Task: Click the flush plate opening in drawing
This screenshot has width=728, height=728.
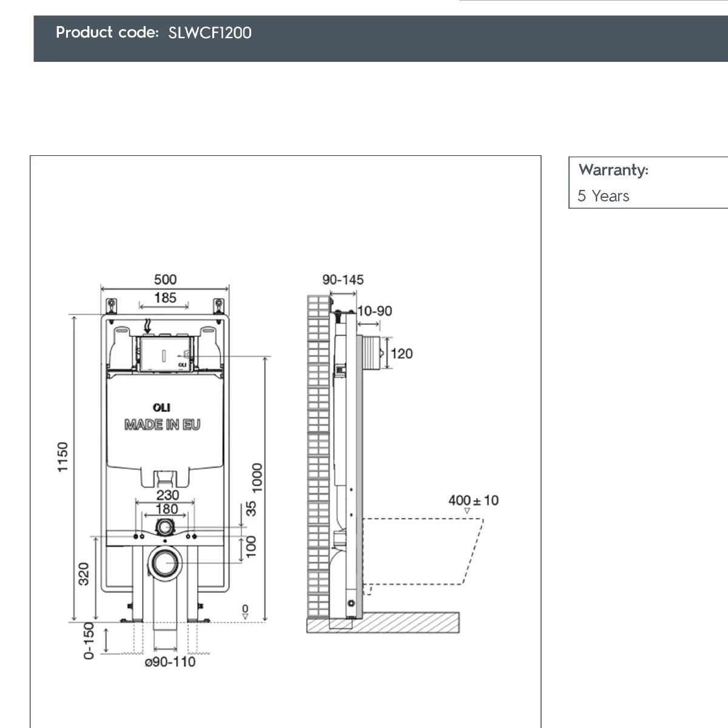Action: 165,354
